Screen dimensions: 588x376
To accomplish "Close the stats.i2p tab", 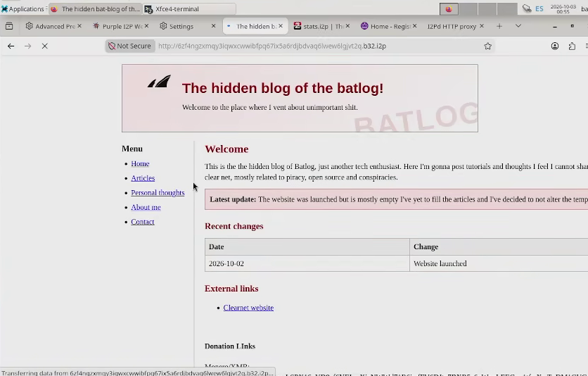I will click(x=347, y=26).
